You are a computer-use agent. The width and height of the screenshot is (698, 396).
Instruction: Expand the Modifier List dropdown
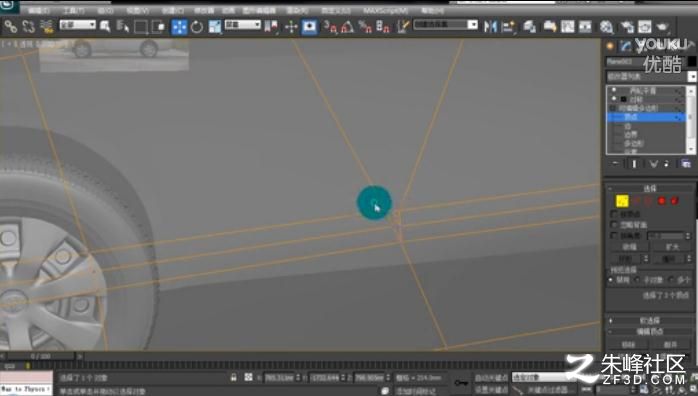pos(651,77)
